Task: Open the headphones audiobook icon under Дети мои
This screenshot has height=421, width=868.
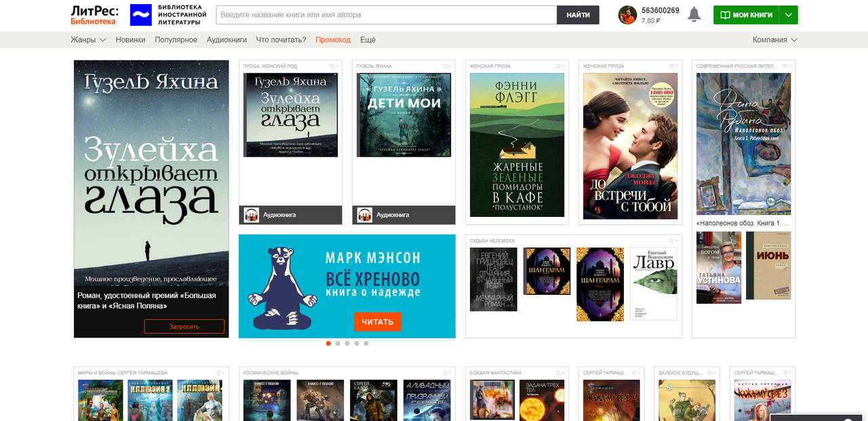Action: click(365, 215)
